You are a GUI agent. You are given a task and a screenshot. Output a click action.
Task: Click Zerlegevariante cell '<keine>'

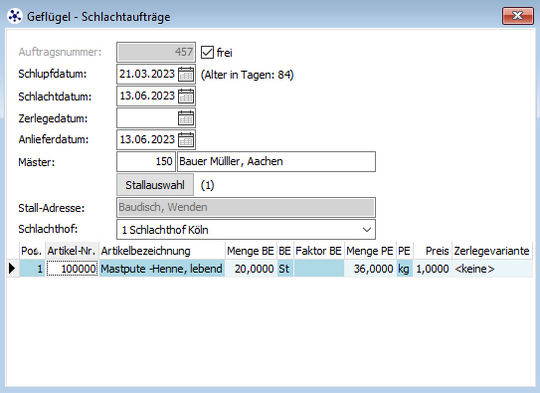point(492,269)
